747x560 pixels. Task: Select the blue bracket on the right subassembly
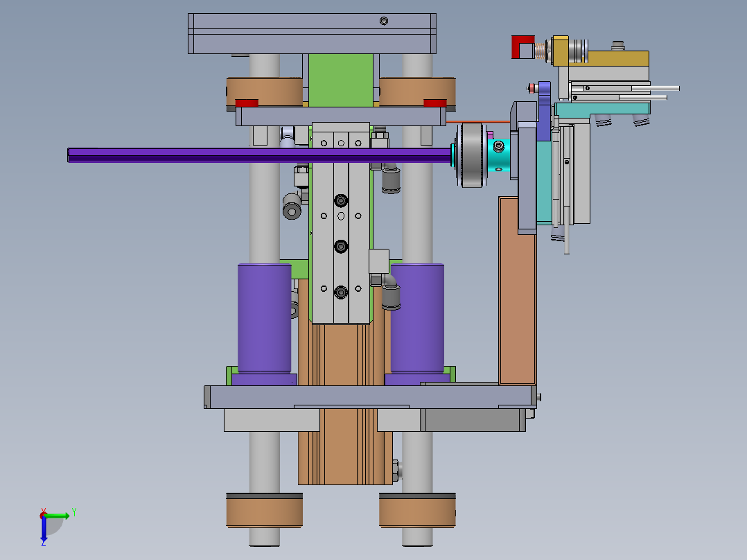pos(544,111)
